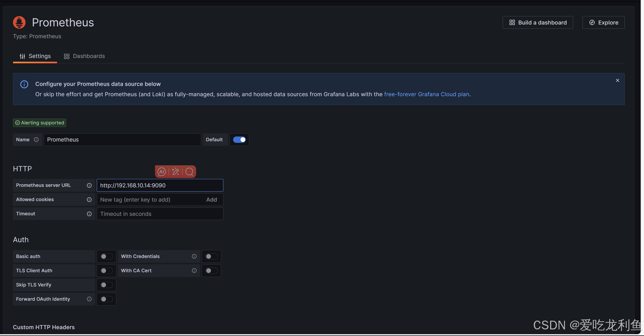Click the Prometheus flame logo icon
The height and width of the screenshot is (336, 644).
[x=19, y=22]
